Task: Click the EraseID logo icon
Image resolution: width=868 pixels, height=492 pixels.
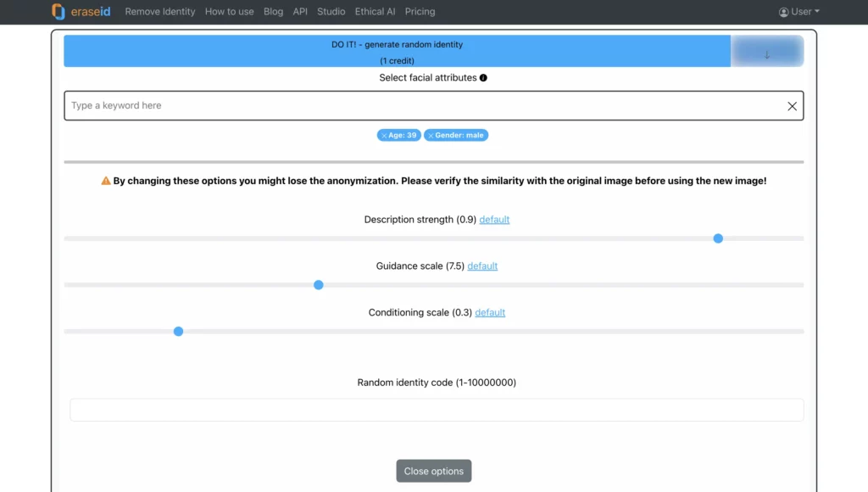Action: (x=59, y=12)
